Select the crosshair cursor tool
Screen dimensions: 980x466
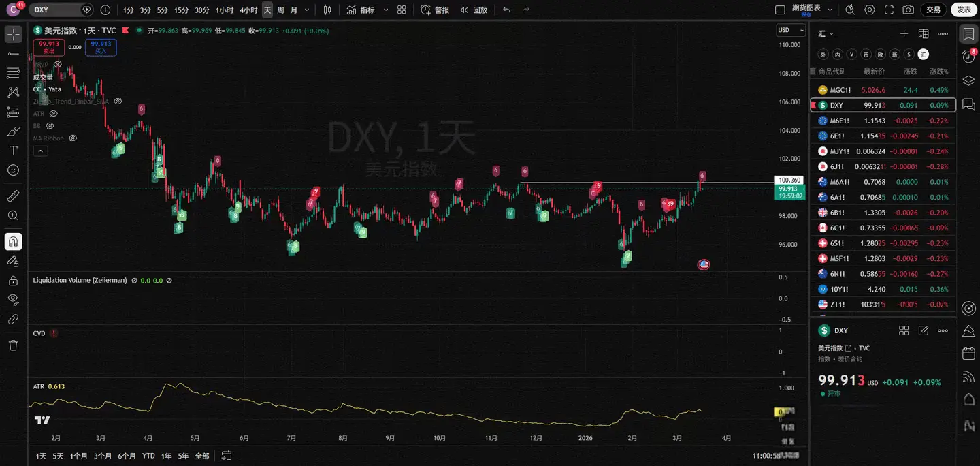[13, 34]
